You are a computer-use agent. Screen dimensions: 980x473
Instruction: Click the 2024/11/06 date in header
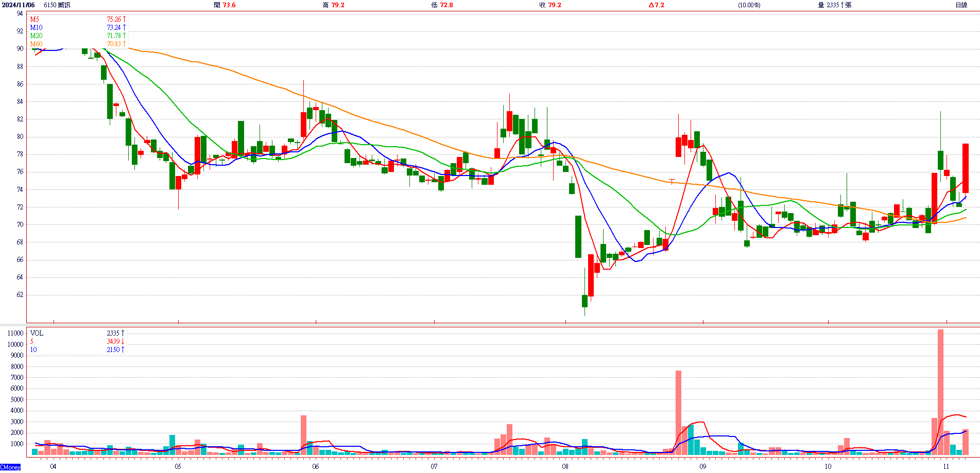point(19,5)
